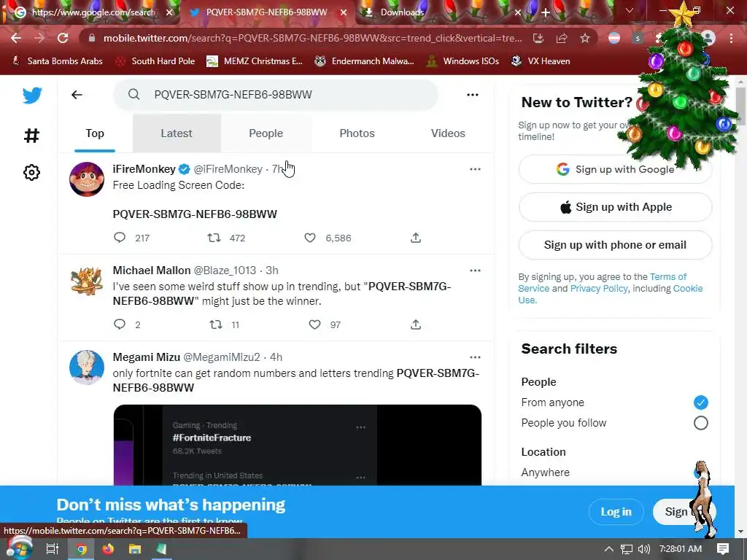This screenshot has height=560, width=747.
Task: Click the browser address bar
Action: 312,38
